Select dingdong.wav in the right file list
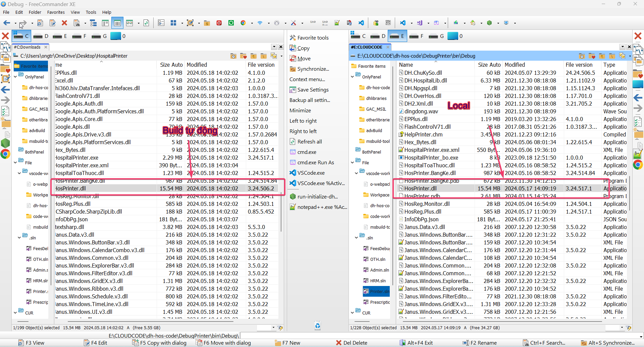Image resolution: width=644 pixels, height=347 pixels. tap(513, 111)
